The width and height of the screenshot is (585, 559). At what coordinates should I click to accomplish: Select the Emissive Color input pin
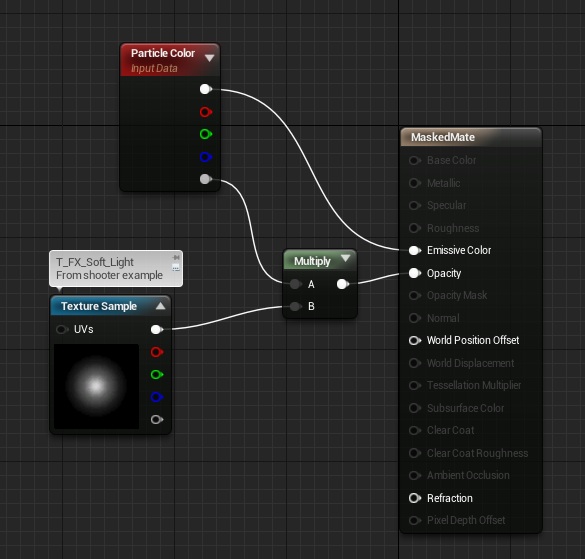[415, 250]
